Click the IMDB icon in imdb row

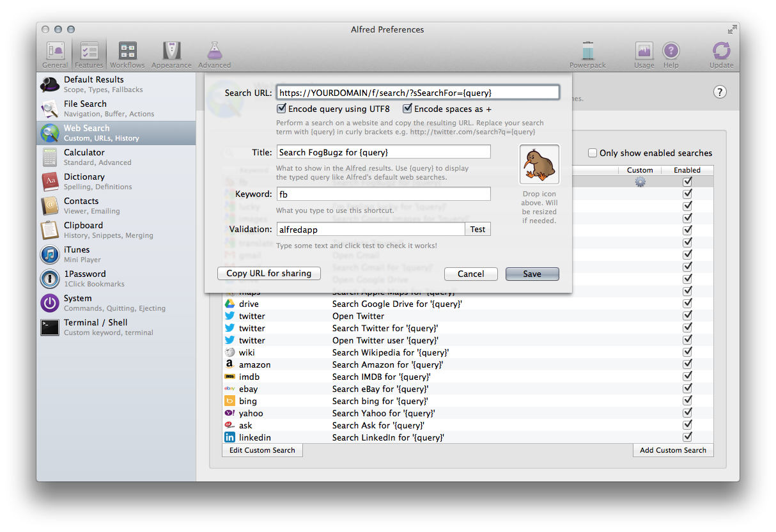coord(229,377)
